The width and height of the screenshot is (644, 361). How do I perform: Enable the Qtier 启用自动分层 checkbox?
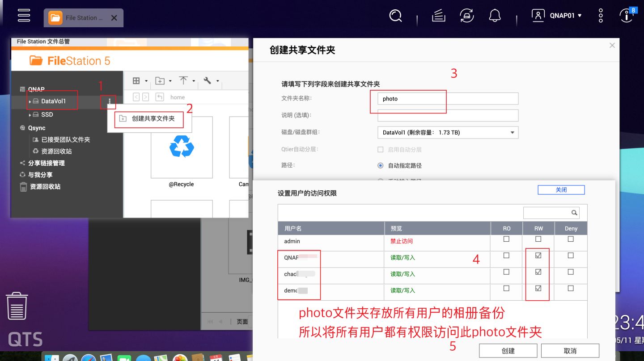point(380,149)
